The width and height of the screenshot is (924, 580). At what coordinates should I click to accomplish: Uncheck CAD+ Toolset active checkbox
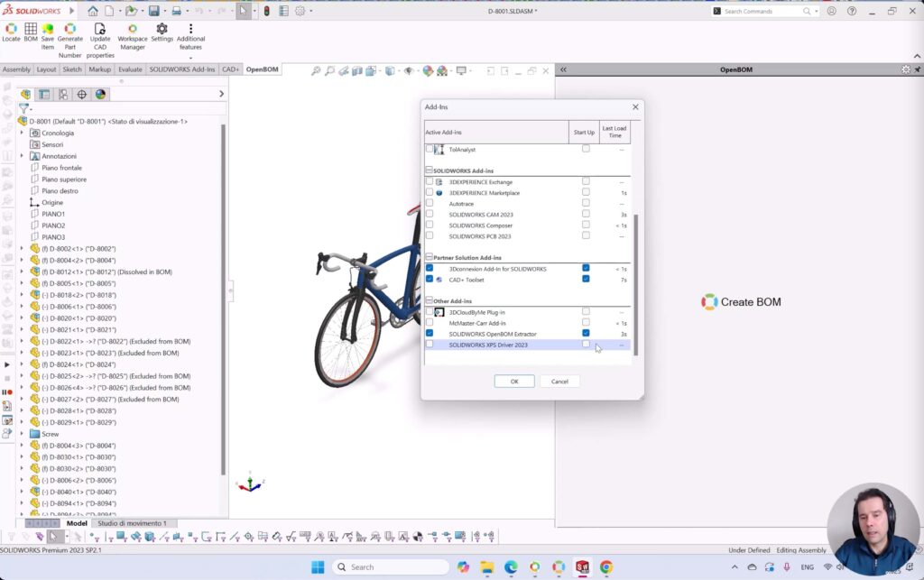[x=430, y=279]
